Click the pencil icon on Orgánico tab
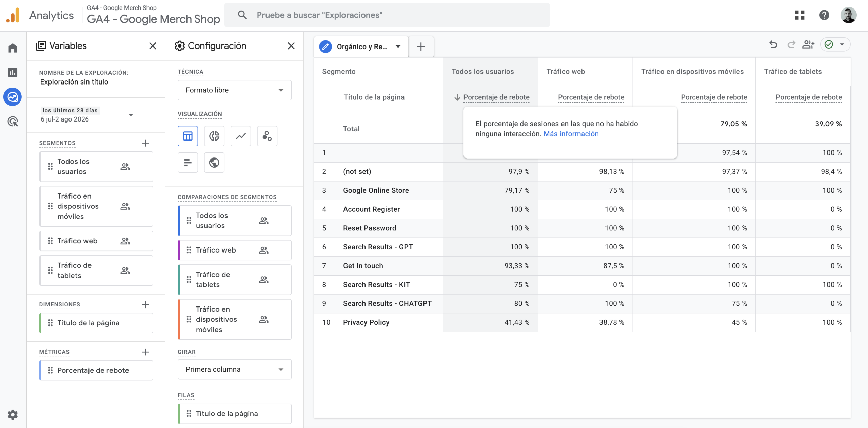The width and height of the screenshot is (868, 428). coord(325,46)
